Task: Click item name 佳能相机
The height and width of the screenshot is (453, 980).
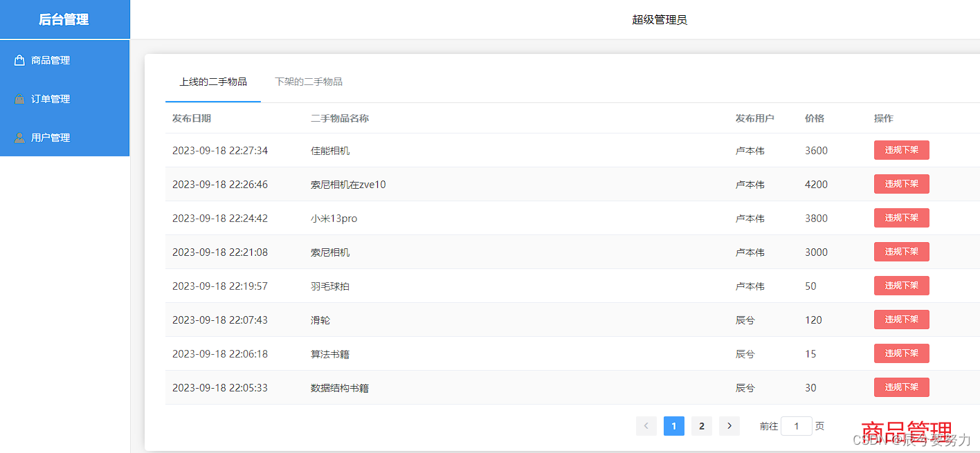Action: pyautogui.click(x=330, y=150)
